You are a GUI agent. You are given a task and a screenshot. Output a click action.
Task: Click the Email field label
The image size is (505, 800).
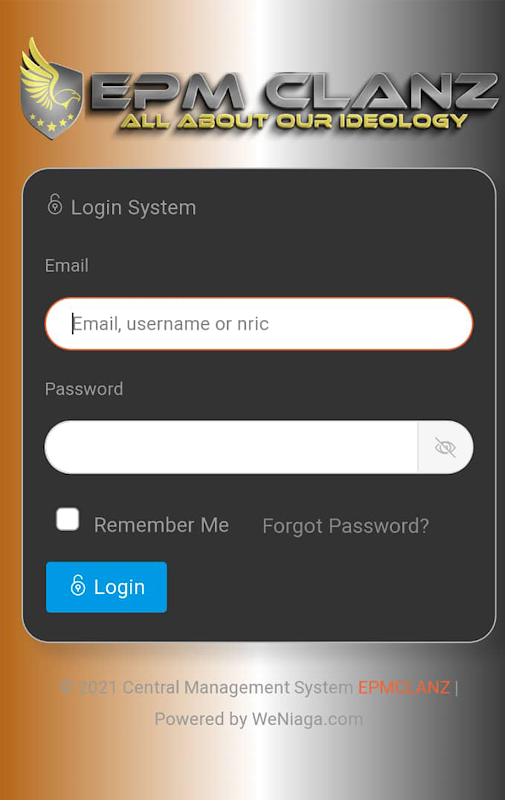coord(67,265)
